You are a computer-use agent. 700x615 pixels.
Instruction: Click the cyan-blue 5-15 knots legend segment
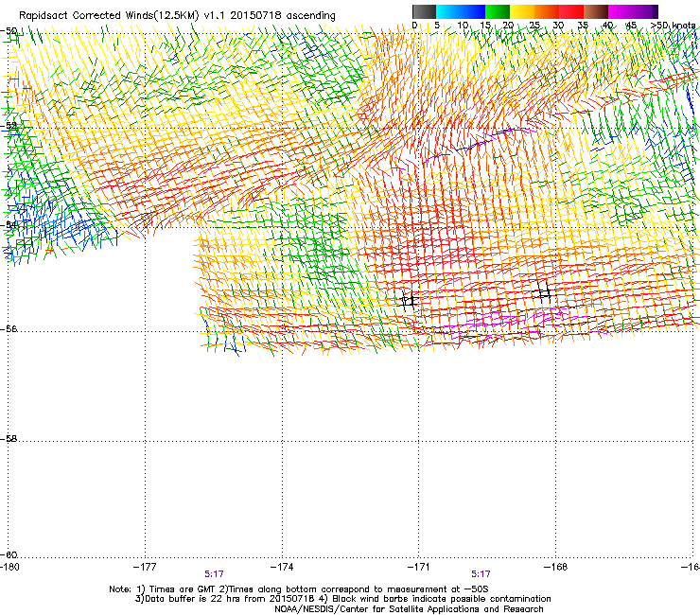[461, 11]
